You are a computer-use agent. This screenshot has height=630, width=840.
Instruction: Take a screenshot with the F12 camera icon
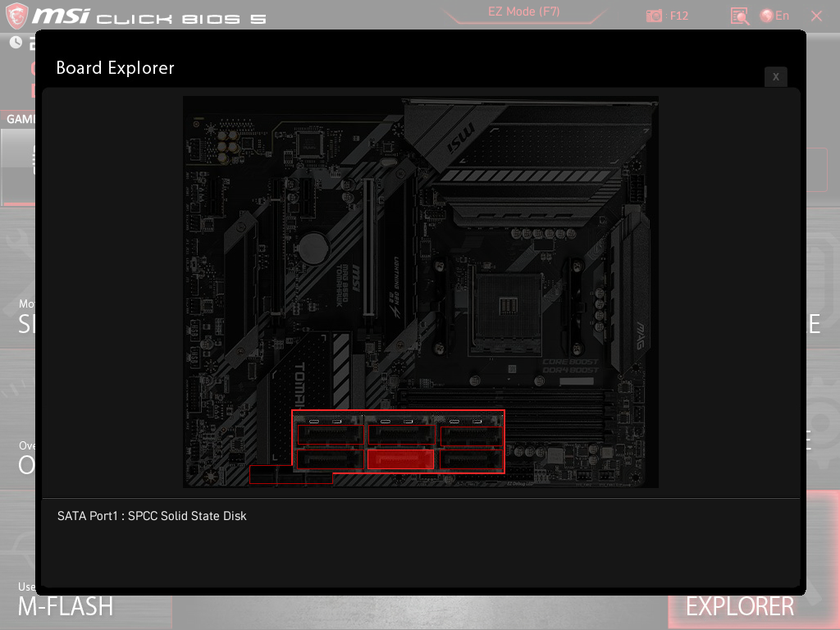(654, 16)
